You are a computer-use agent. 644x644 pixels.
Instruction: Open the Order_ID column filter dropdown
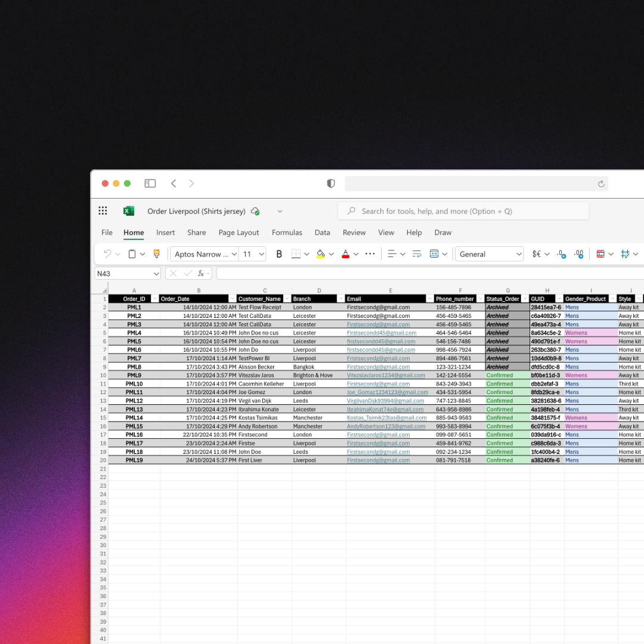pyautogui.click(x=155, y=299)
